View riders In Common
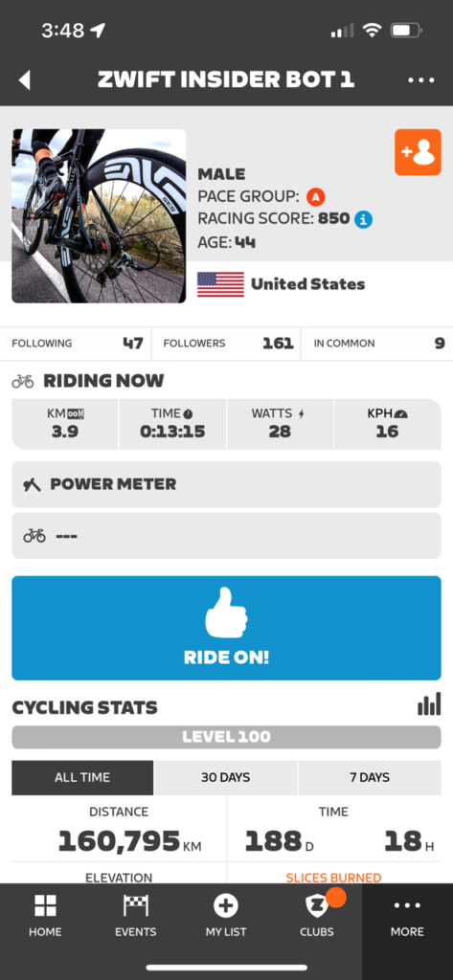453x980 pixels. coord(377,344)
